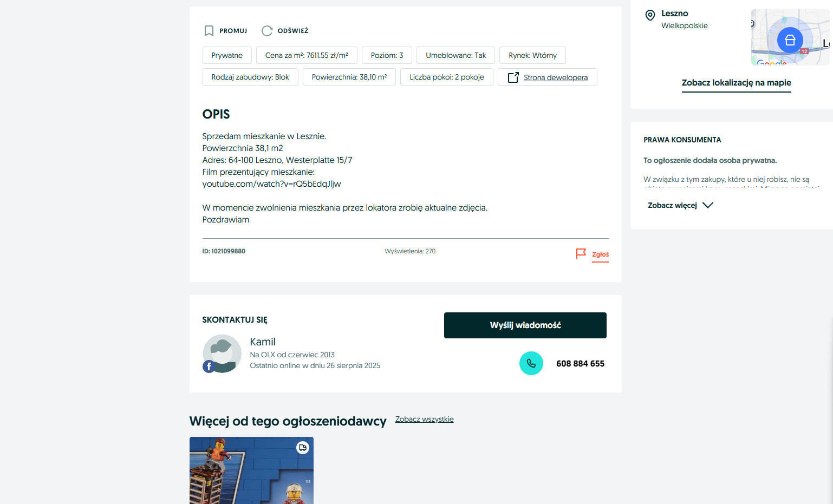Viewport: 833px width, 504px height.
Task: Click the red Zgłoś flag icon
Action: [x=581, y=254]
